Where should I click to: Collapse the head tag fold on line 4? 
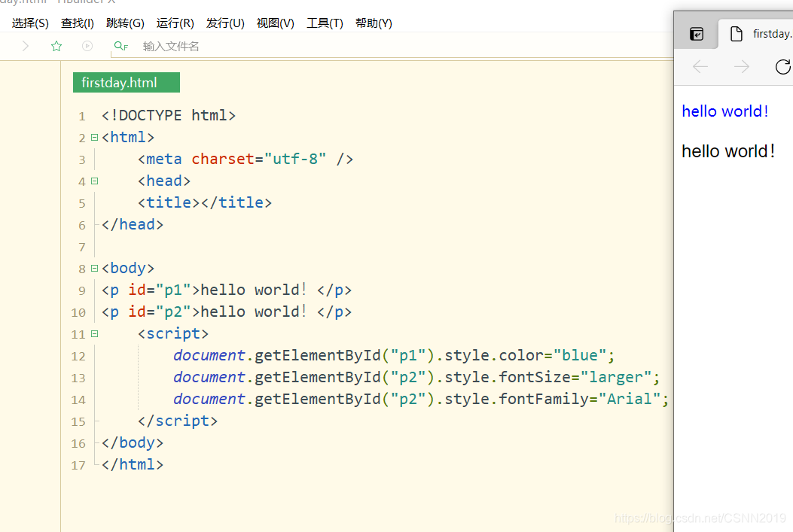tap(94, 181)
